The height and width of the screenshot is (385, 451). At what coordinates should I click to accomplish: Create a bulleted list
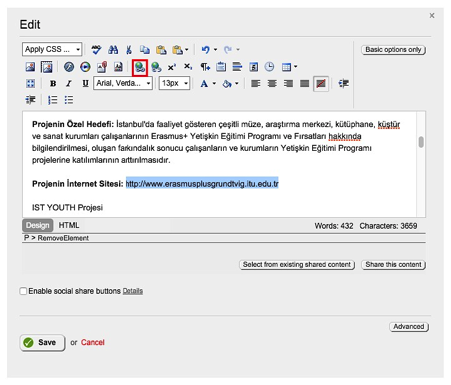[x=69, y=100]
